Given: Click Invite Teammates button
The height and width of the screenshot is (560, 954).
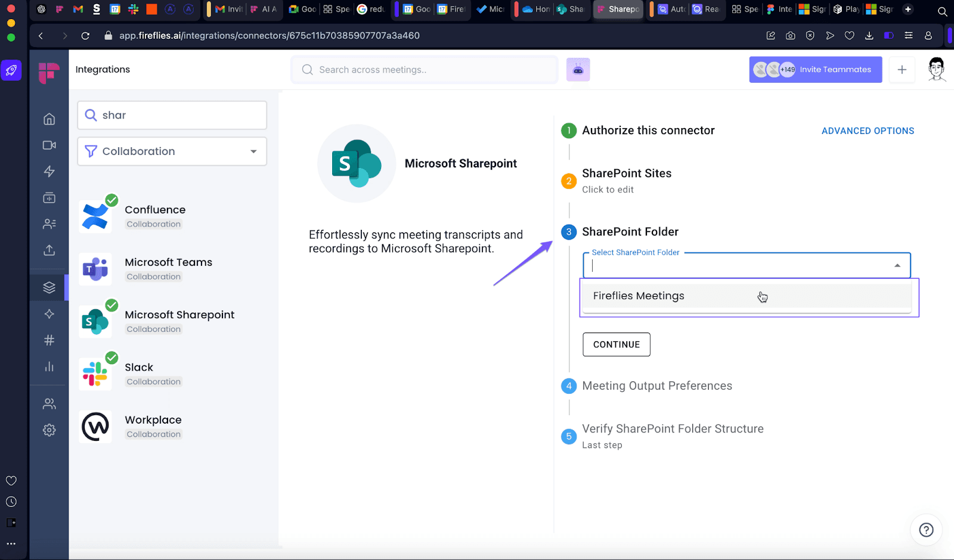Looking at the screenshot, I should tap(815, 70).
